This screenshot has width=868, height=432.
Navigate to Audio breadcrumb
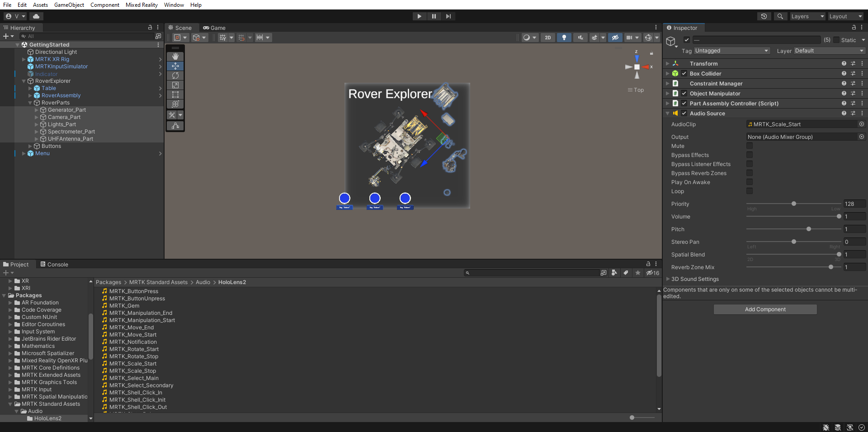[x=203, y=282]
